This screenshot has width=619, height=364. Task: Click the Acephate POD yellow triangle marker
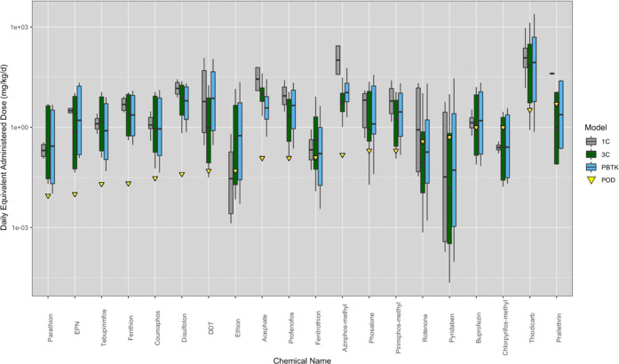(262, 158)
